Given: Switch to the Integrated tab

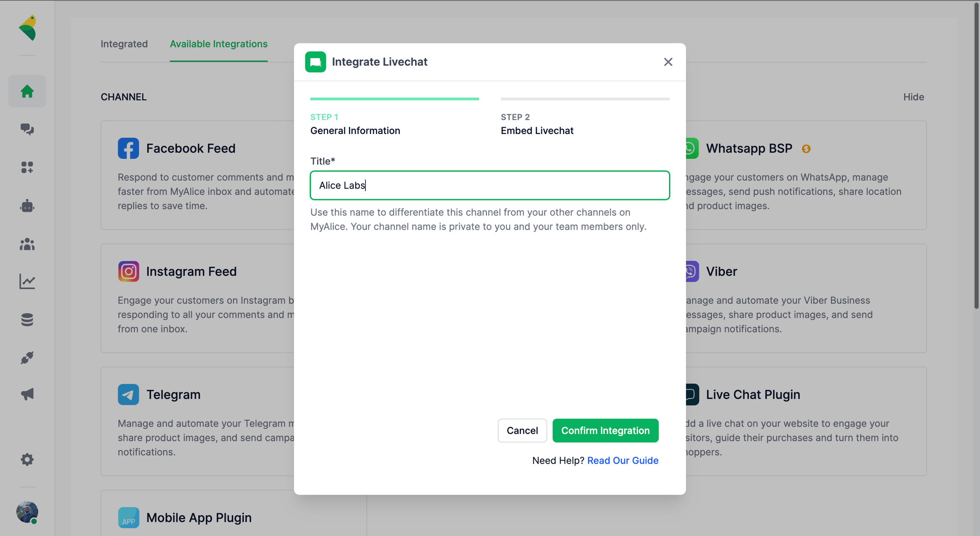Looking at the screenshot, I should (124, 44).
